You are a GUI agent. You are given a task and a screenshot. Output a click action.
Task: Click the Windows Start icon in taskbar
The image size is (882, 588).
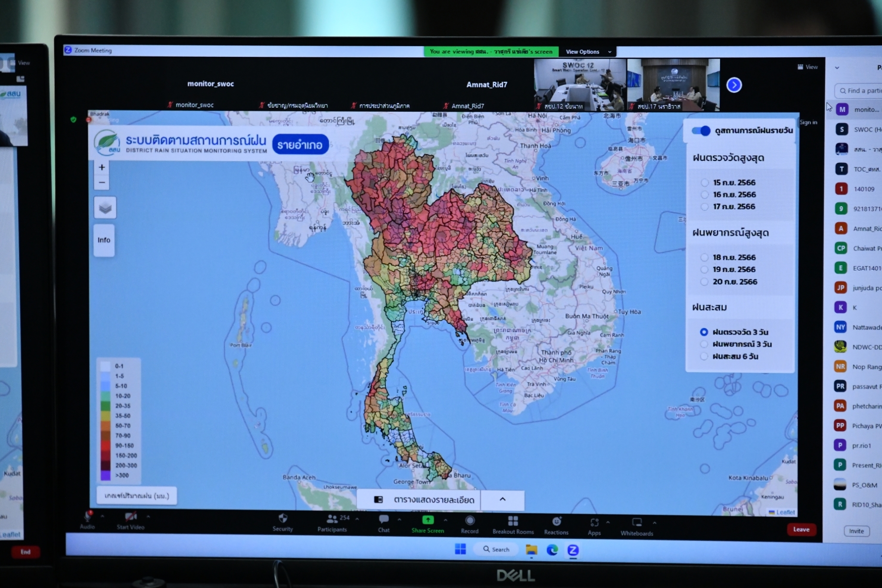(460, 549)
